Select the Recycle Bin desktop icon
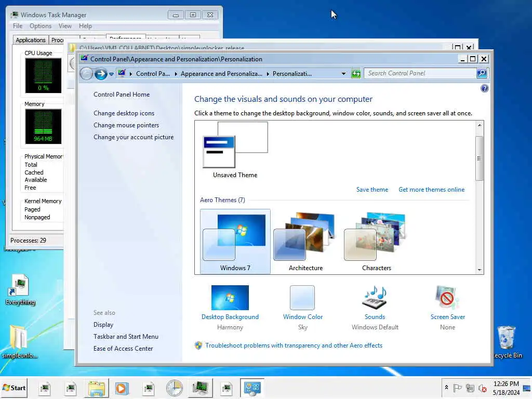 (507, 342)
